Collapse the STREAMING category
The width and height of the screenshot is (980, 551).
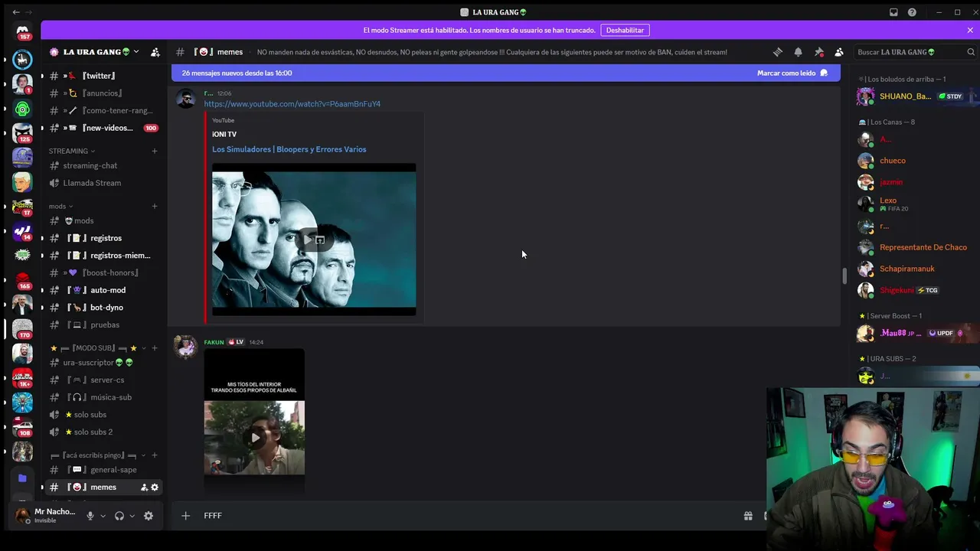72,151
